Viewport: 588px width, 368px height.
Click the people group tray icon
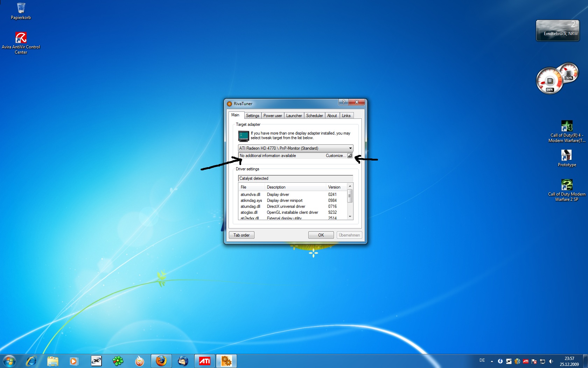(x=517, y=361)
